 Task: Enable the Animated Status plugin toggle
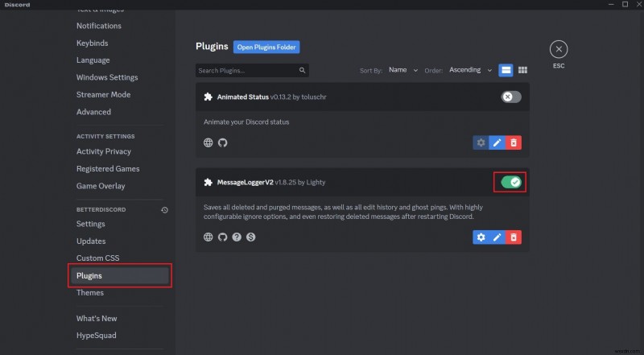[x=511, y=97]
